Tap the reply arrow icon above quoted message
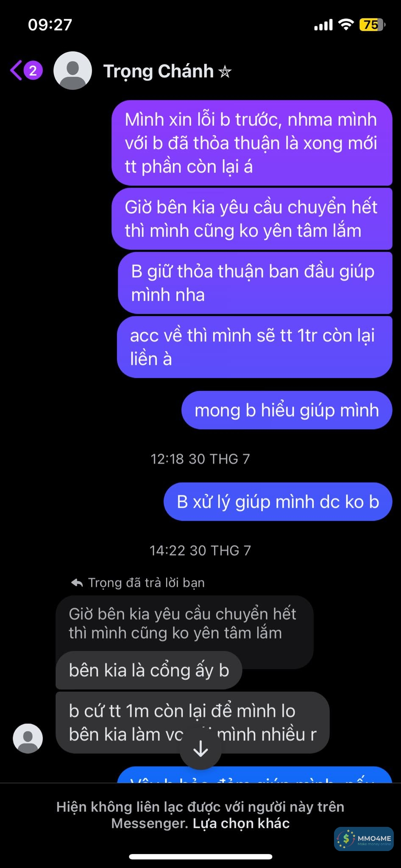This screenshot has width=401, height=868. click(x=77, y=583)
